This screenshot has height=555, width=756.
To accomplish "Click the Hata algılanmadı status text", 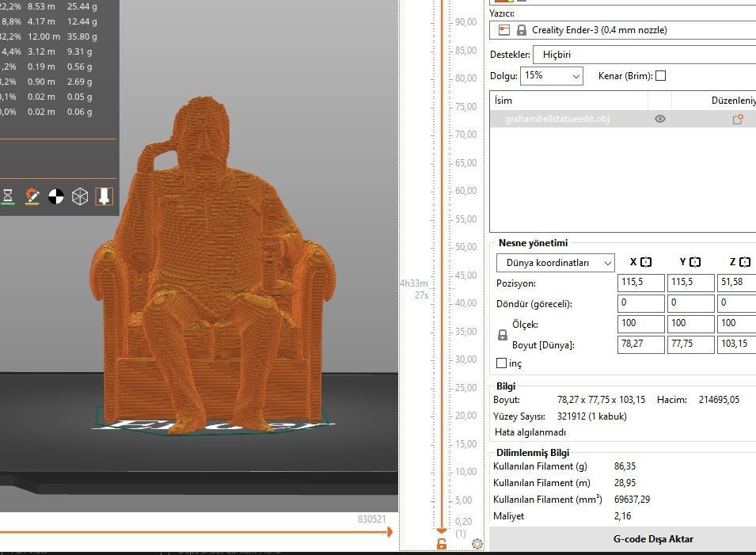I will 530,432.
